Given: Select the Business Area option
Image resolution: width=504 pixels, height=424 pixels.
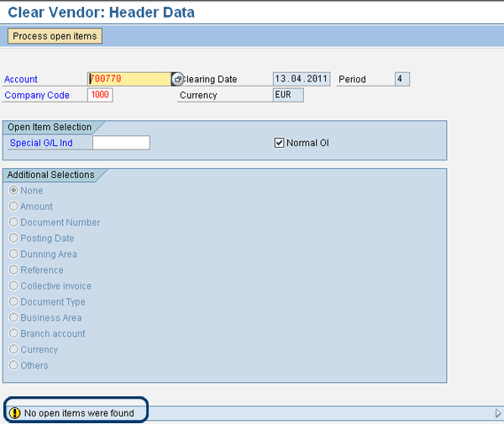Looking at the screenshot, I should point(13,318).
